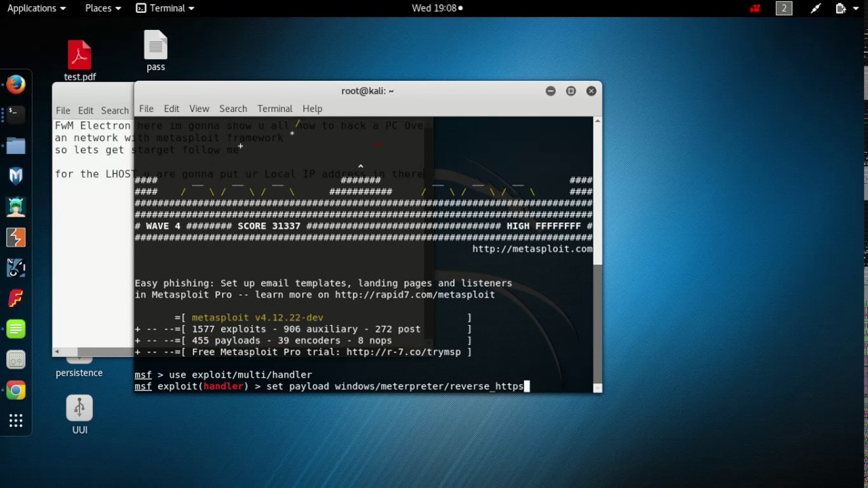This screenshot has width=868, height=488.
Task: Show all applications grid
Action: (16, 421)
